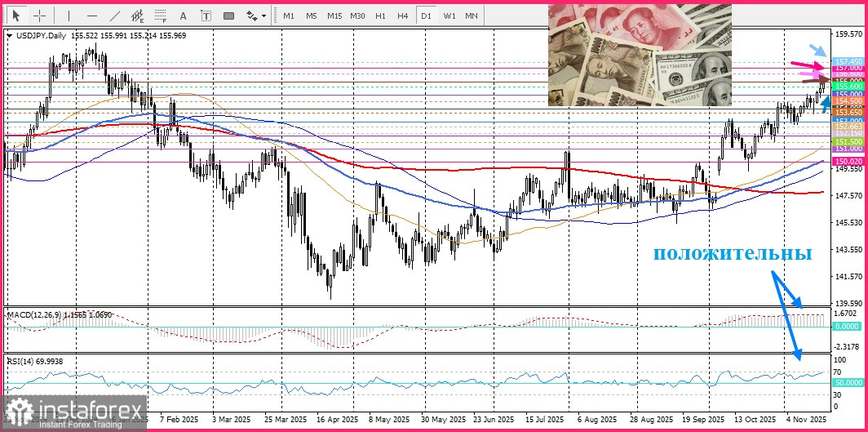Switch to the M5 timeframe

coord(311,16)
